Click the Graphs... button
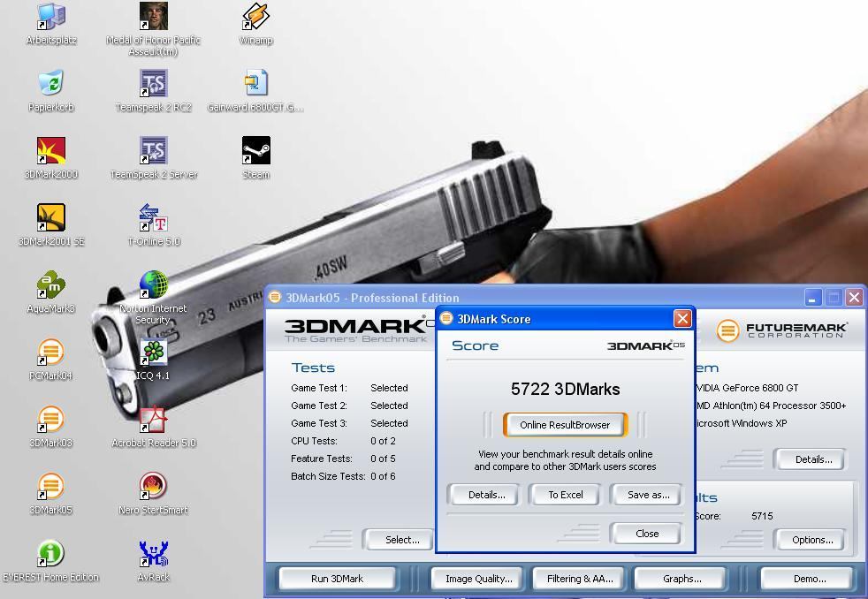The image size is (868, 599). (x=682, y=579)
